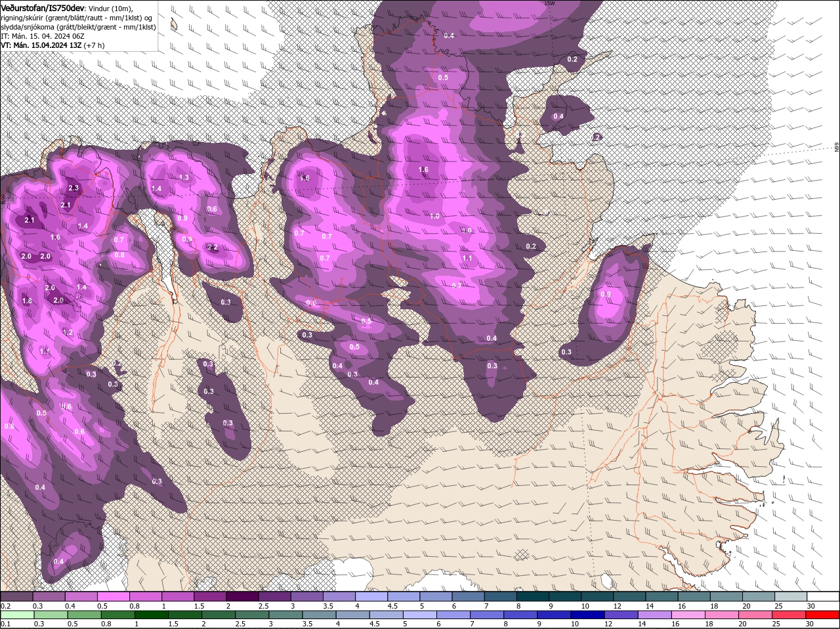Click the small island outline beside the title box
This screenshot has width=840, height=629.
(x=174, y=25)
